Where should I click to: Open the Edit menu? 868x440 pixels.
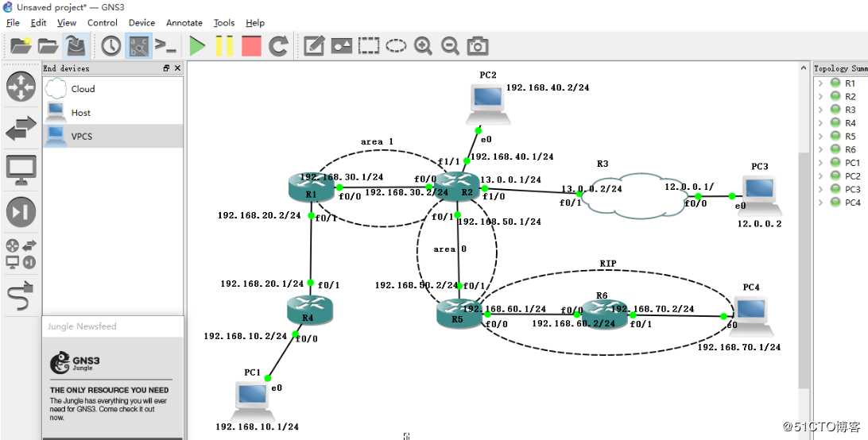38,23
